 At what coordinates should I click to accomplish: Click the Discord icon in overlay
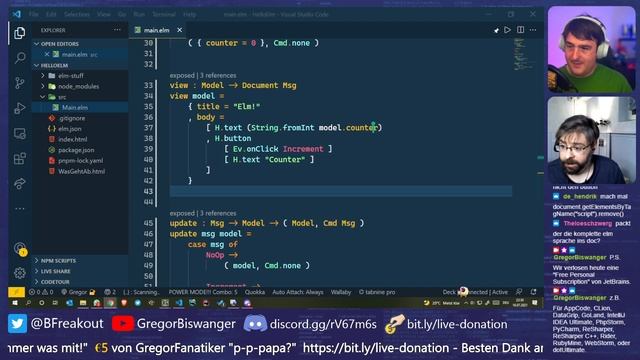255,324
